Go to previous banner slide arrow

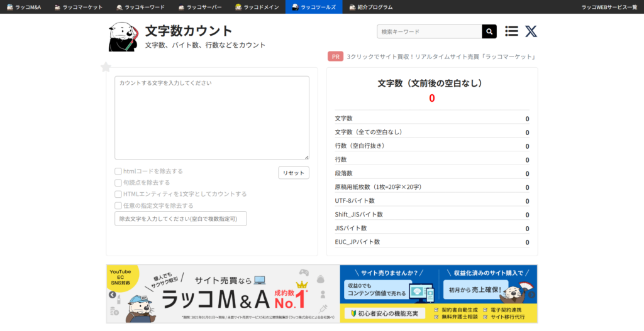click(x=112, y=295)
